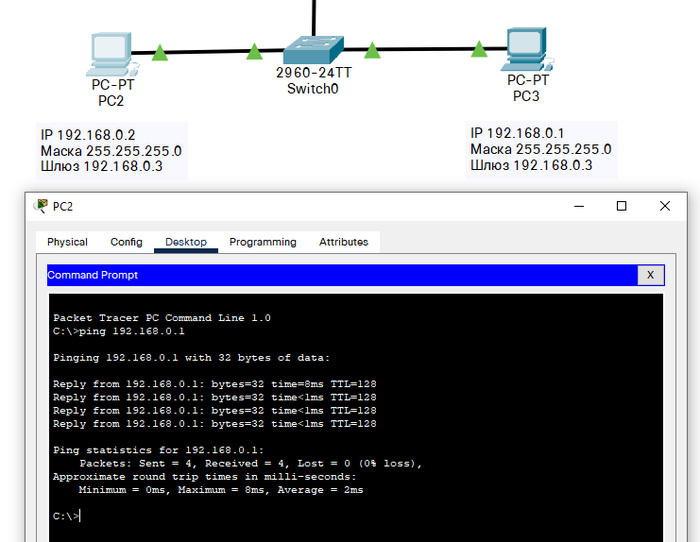This screenshot has height=542, width=700.
Task: Click the command prompt input line C:\>
Action: [67, 516]
